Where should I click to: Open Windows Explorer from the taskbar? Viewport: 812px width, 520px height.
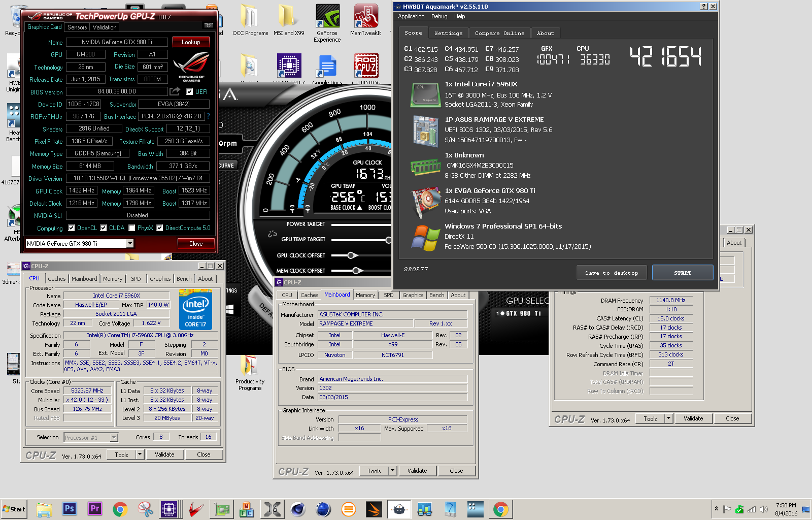[44, 509]
